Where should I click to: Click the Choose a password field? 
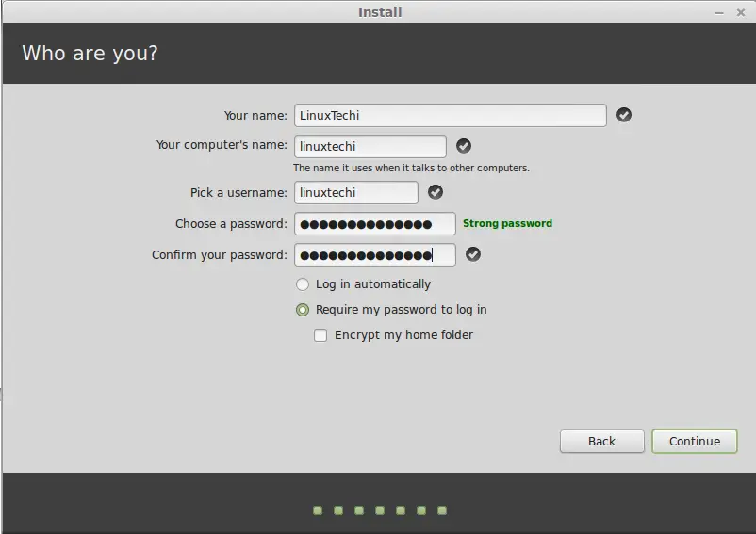[x=375, y=224]
